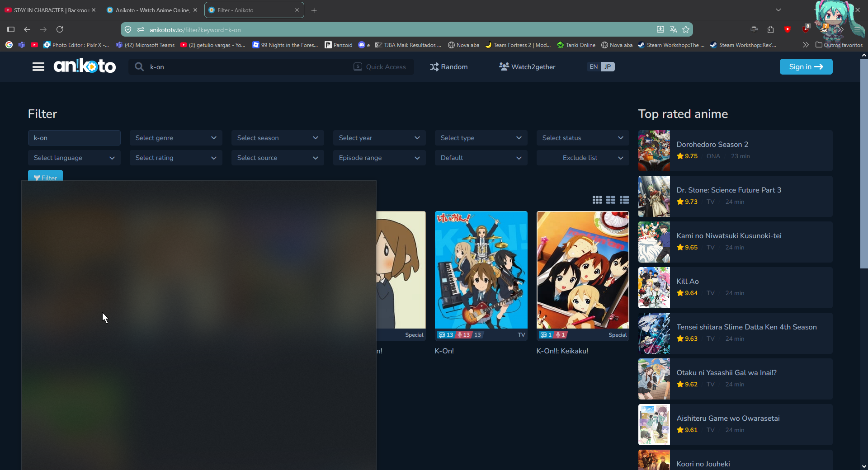
Task: Open the Photo Editor : Pixlr X bookmark
Action: tap(76, 45)
